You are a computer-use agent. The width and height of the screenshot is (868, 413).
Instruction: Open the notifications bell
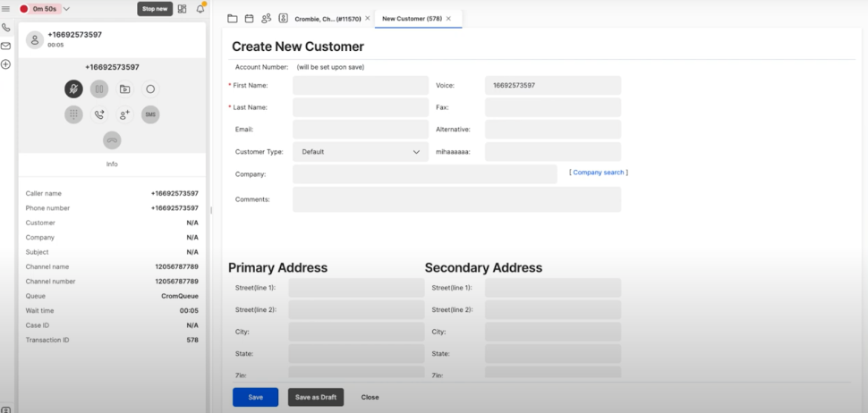point(200,9)
